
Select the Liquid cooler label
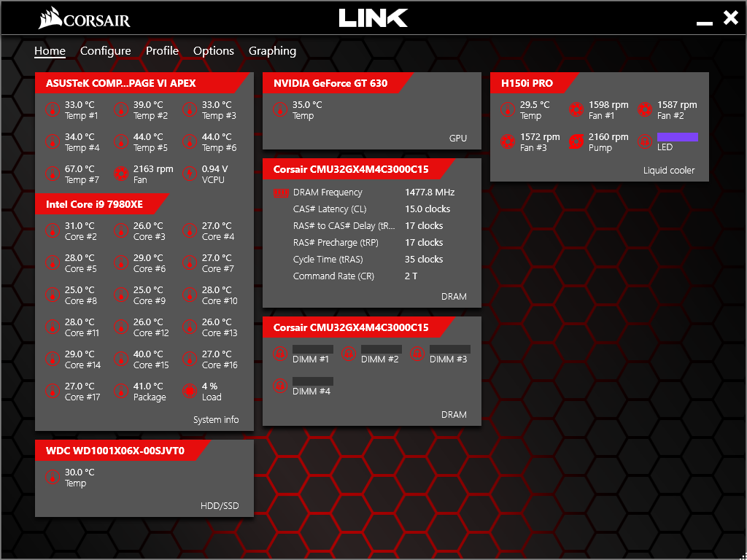click(669, 171)
